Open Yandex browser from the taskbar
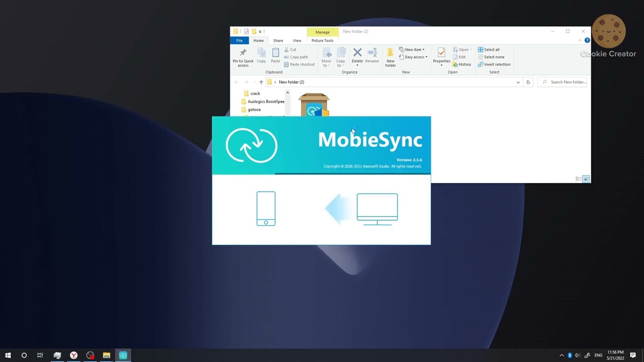 click(x=73, y=355)
